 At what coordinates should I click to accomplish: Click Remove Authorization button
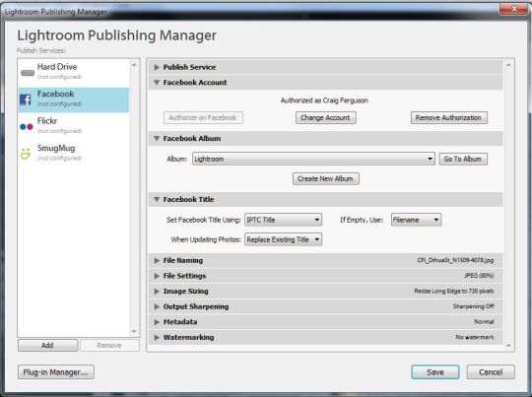pos(449,118)
